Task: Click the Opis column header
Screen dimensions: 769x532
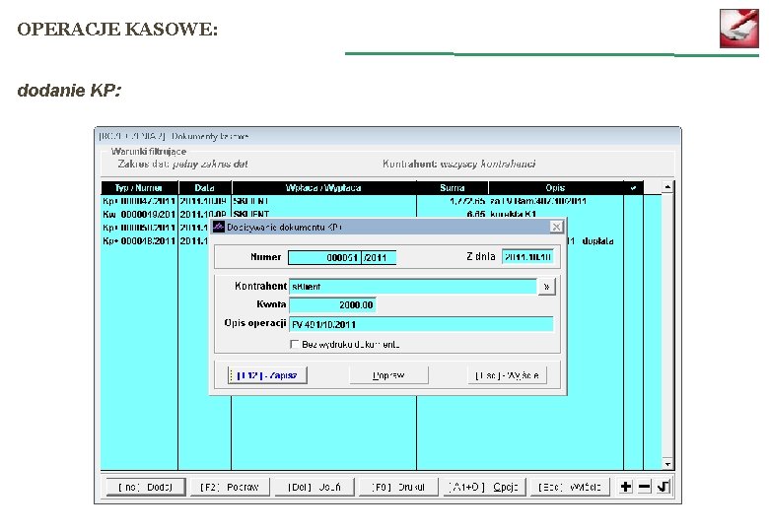Action: click(556, 187)
